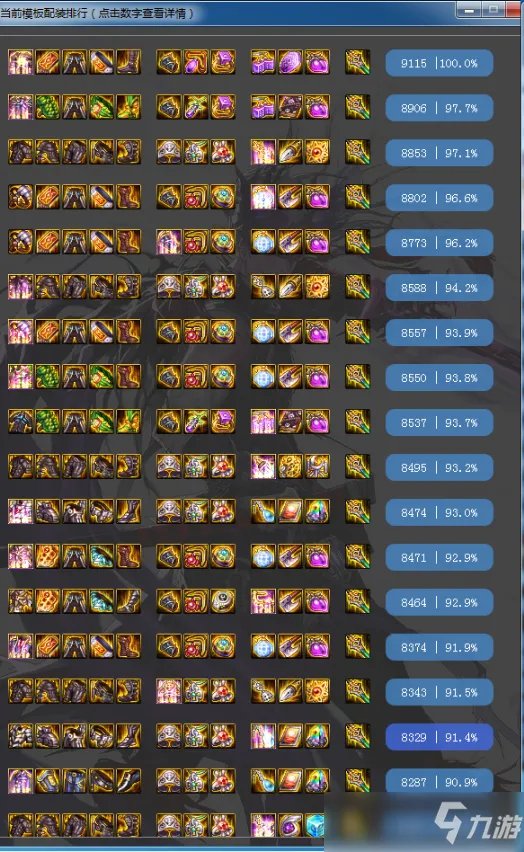Select the green scaled armor icon in second row
This screenshot has height=852, width=524.
point(48,108)
